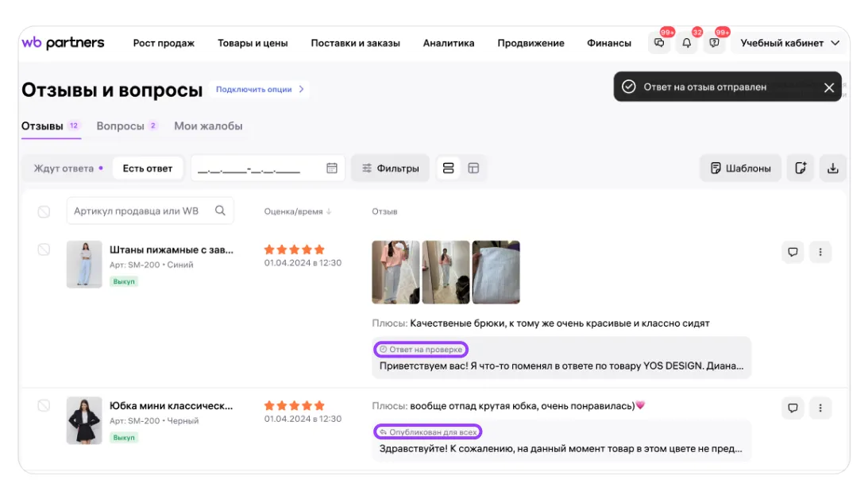Click the download reviews icon
This screenshot has height=499, width=868.
click(832, 168)
